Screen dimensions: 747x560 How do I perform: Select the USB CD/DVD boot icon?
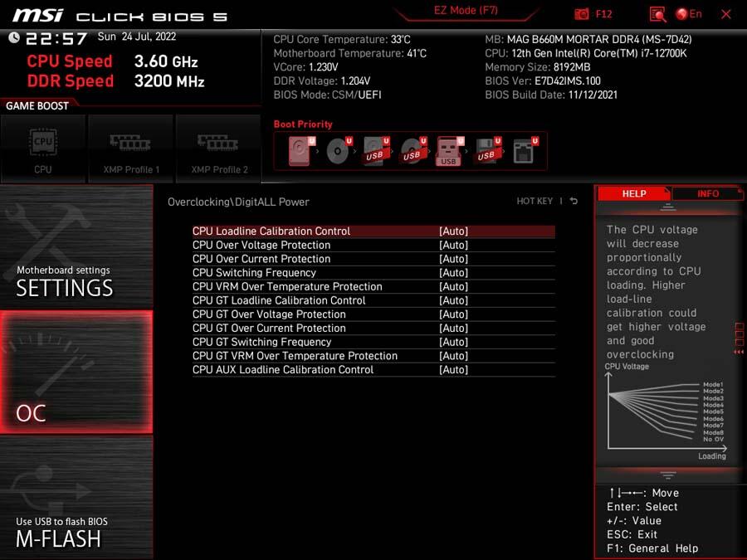[413, 151]
